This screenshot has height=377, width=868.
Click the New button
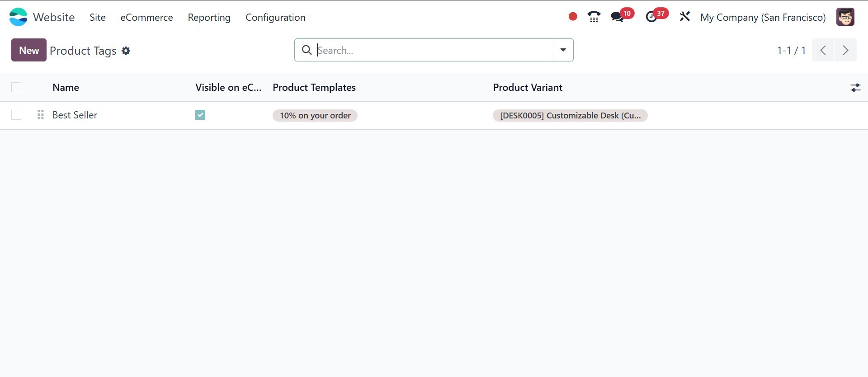(29, 50)
